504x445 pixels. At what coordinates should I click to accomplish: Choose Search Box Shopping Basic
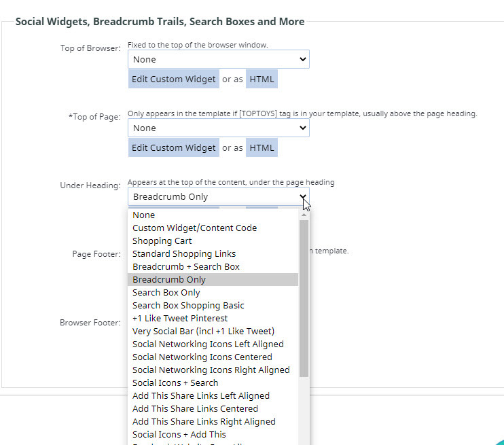pos(188,306)
